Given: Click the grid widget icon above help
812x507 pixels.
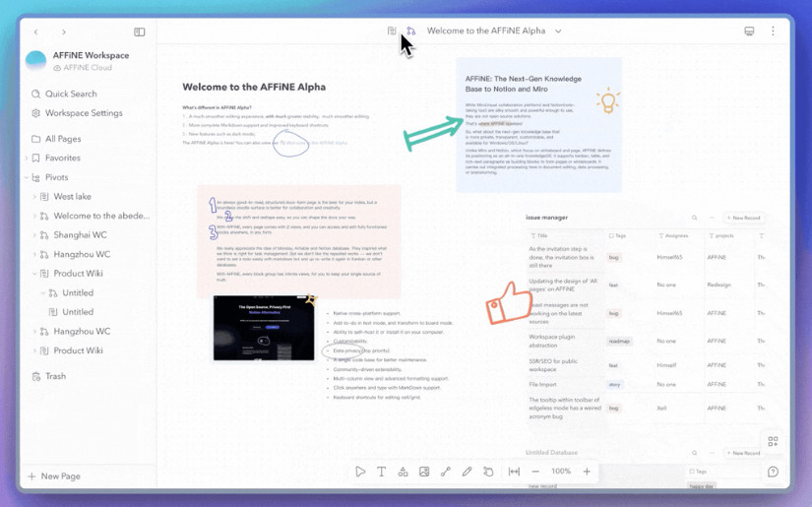Looking at the screenshot, I should point(773,441).
